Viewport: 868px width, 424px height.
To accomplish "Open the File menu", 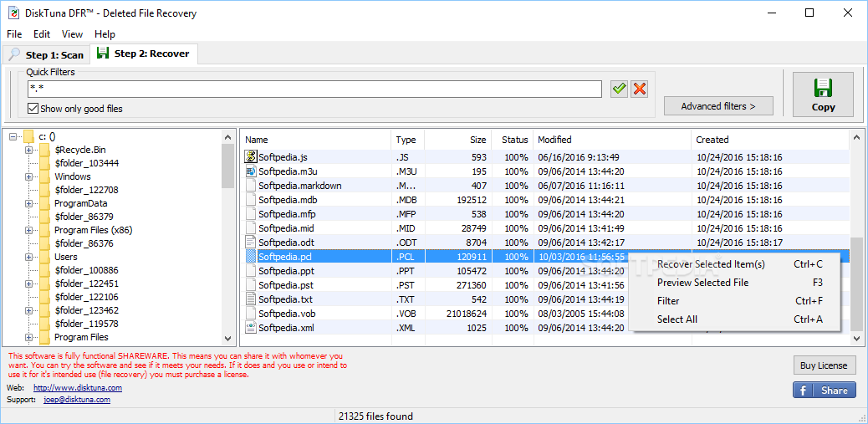I will 14,33.
